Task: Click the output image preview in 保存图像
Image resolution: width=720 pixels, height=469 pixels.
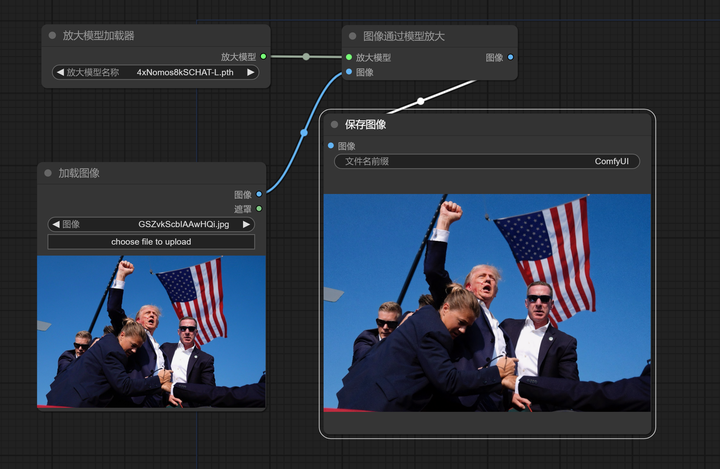Action: tap(487, 301)
